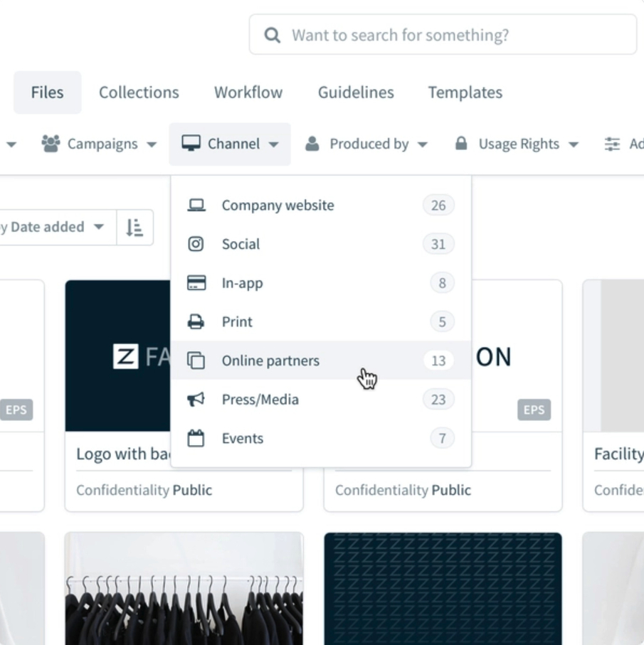Image resolution: width=644 pixels, height=645 pixels.
Task: Click the 31 count badge for Social
Action: (438, 245)
